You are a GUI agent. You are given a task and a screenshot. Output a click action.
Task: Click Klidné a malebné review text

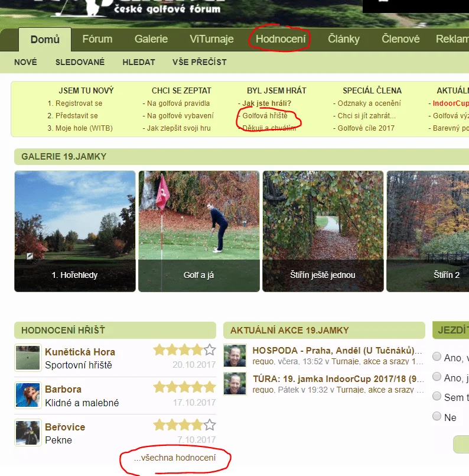[82, 403]
